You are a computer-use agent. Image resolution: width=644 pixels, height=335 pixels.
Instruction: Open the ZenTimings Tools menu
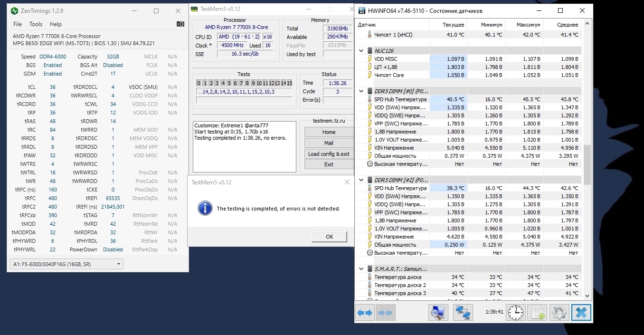tap(36, 24)
